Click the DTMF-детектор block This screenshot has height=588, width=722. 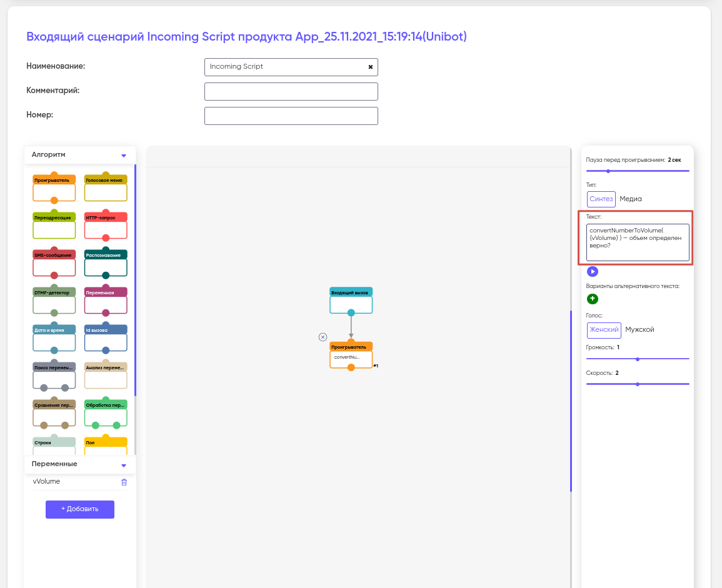54,301
